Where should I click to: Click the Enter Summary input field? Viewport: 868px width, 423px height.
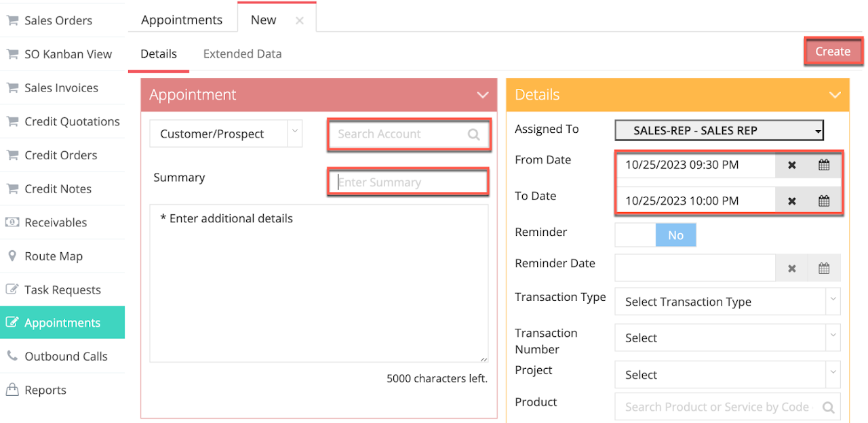coord(408,182)
